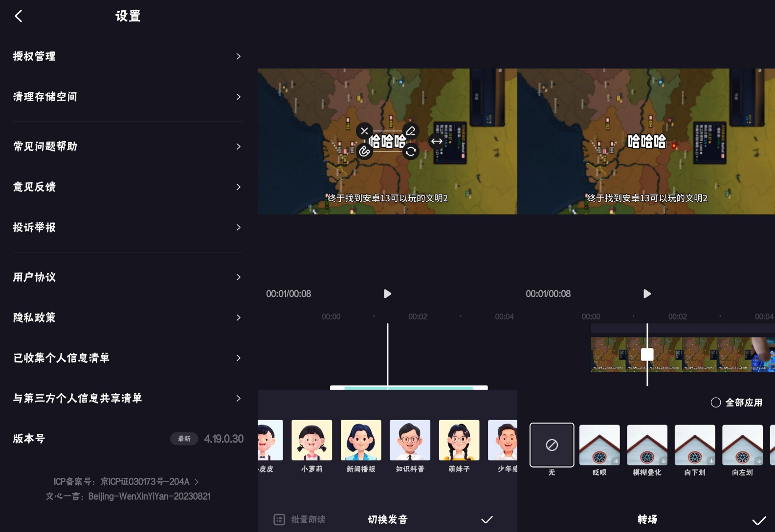Open 投诉举报 entry
775x532 pixels.
click(128, 227)
